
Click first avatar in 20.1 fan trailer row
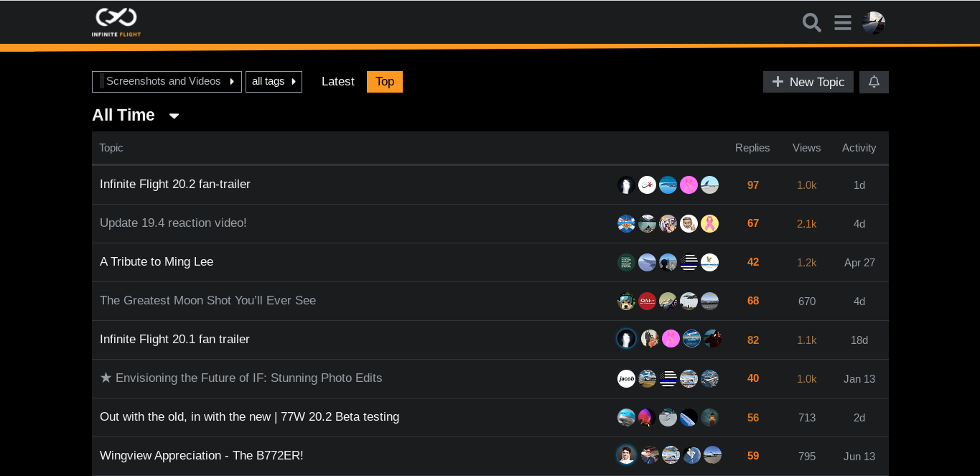point(626,339)
